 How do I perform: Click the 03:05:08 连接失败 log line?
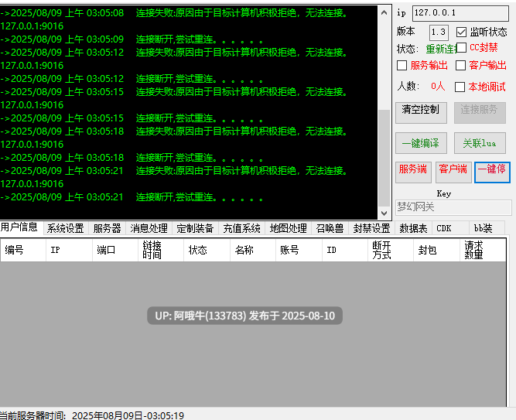point(174,13)
